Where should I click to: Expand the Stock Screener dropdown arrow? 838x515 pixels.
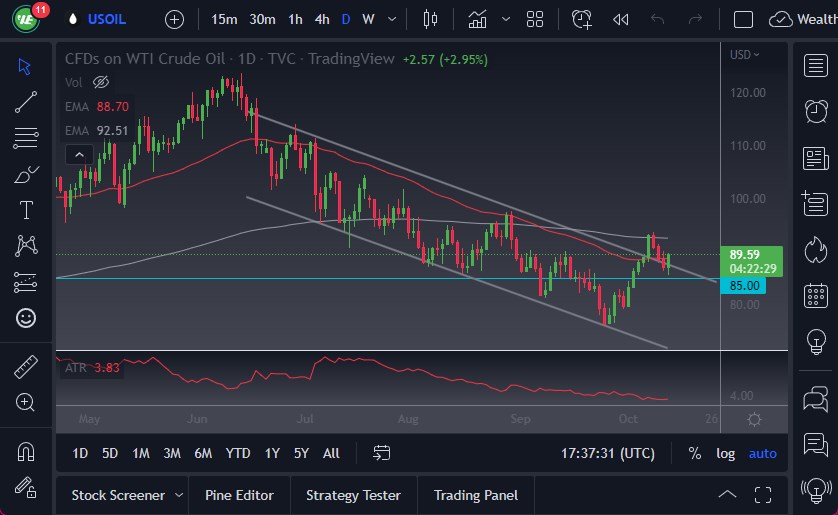[x=179, y=495]
